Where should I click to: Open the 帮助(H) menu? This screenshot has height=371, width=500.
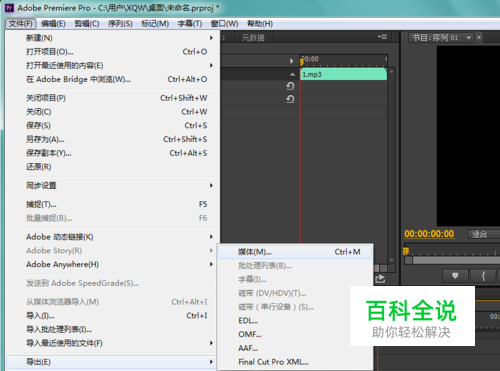click(x=260, y=24)
